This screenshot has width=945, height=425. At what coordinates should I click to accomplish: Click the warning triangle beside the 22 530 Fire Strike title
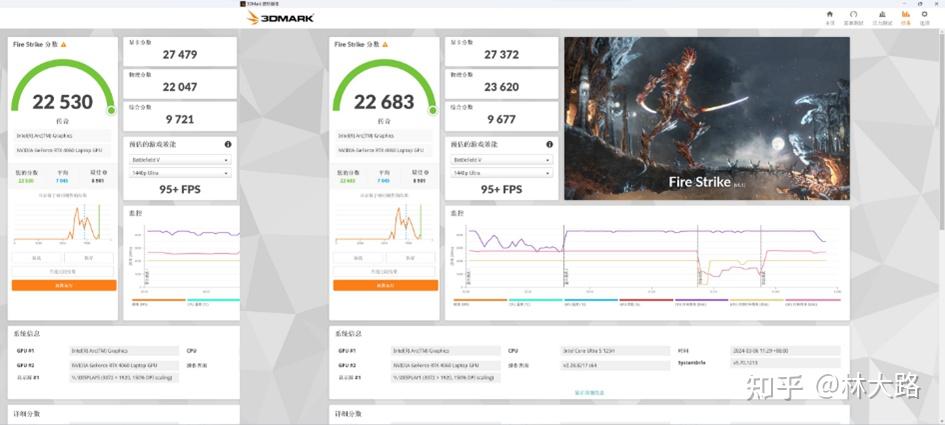63,45
